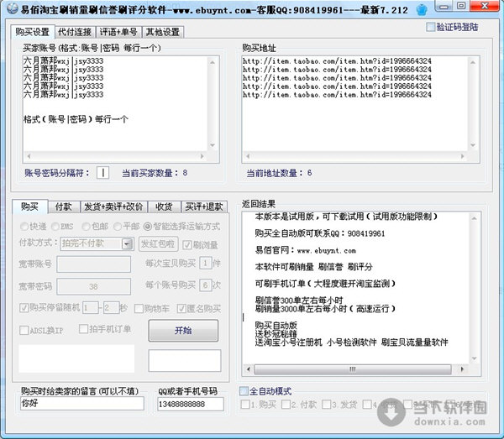Enable the 购物车 checkbox
The width and height of the screenshot is (504, 439).
(x=139, y=309)
